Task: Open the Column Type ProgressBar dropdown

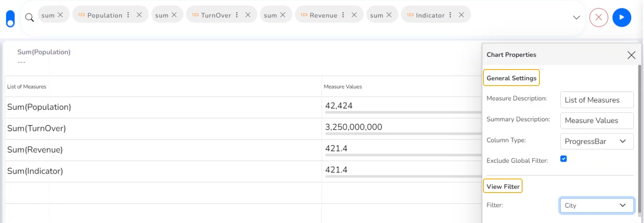Action: coord(596,142)
